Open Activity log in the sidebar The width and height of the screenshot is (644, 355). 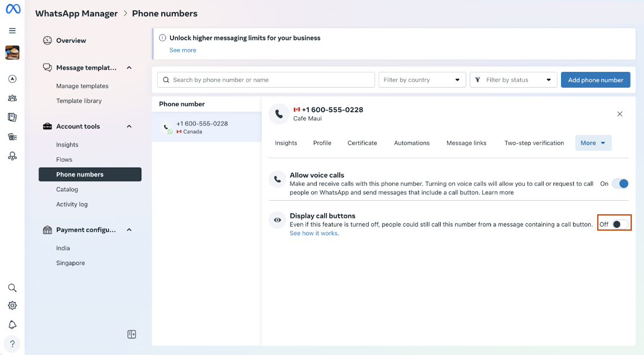[72, 204]
